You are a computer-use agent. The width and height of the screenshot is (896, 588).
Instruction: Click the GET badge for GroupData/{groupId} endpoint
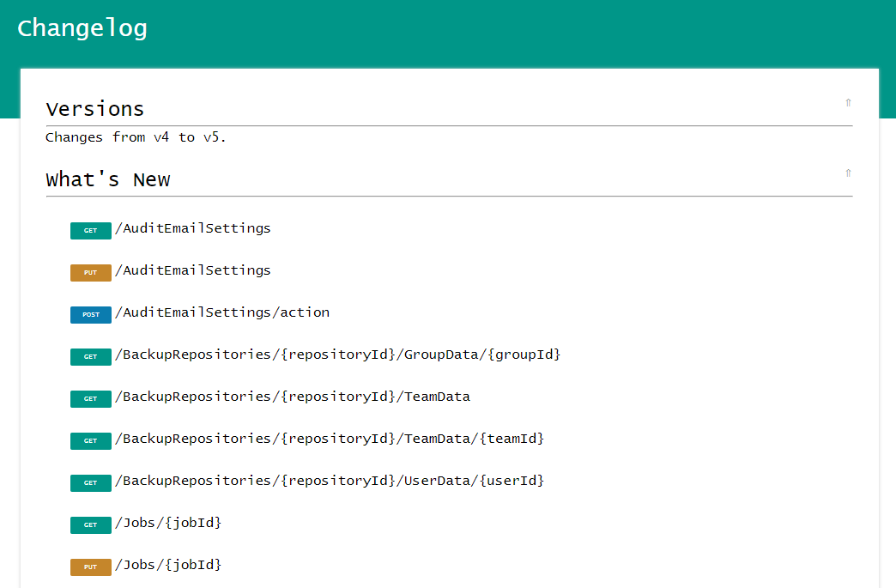point(91,356)
